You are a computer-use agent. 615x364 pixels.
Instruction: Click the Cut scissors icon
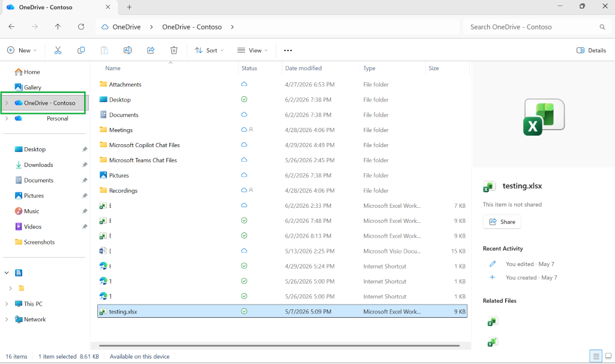pyautogui.click(x=58, y=50)
